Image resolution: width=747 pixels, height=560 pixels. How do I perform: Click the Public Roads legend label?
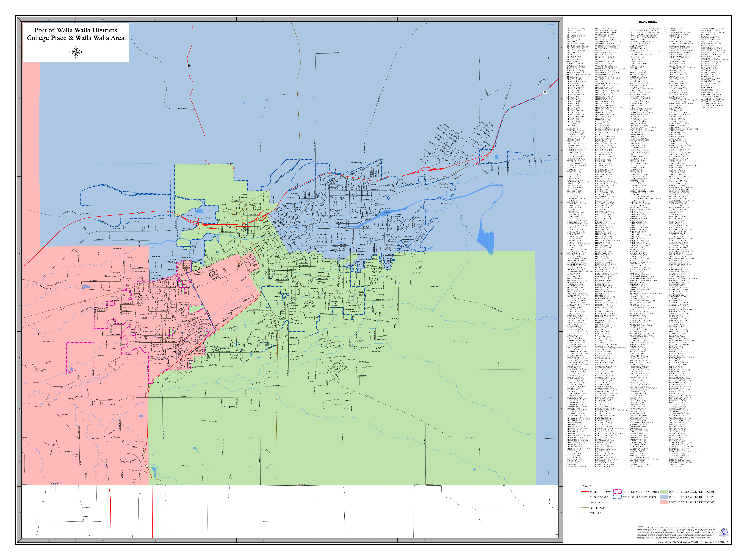point(599,497)
